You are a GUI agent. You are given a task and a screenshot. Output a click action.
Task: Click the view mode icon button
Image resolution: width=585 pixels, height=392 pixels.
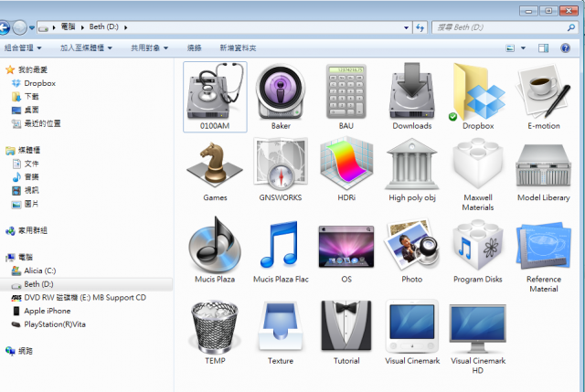point(510,48)
